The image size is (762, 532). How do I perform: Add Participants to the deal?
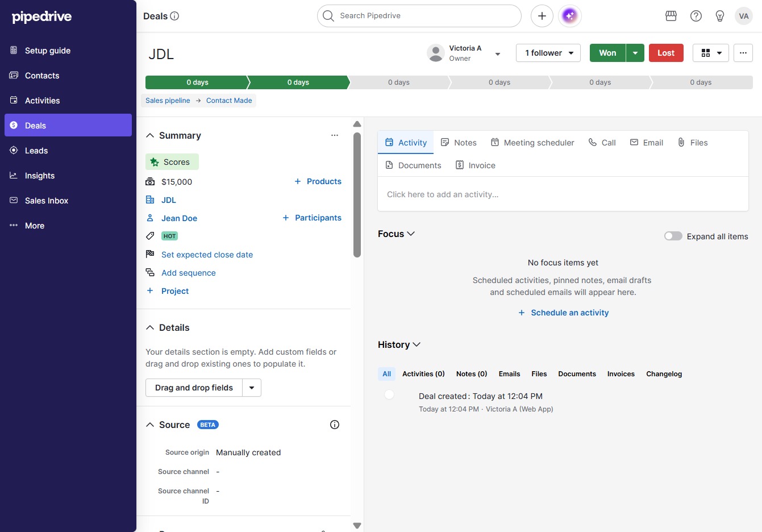tap(312, 218)
